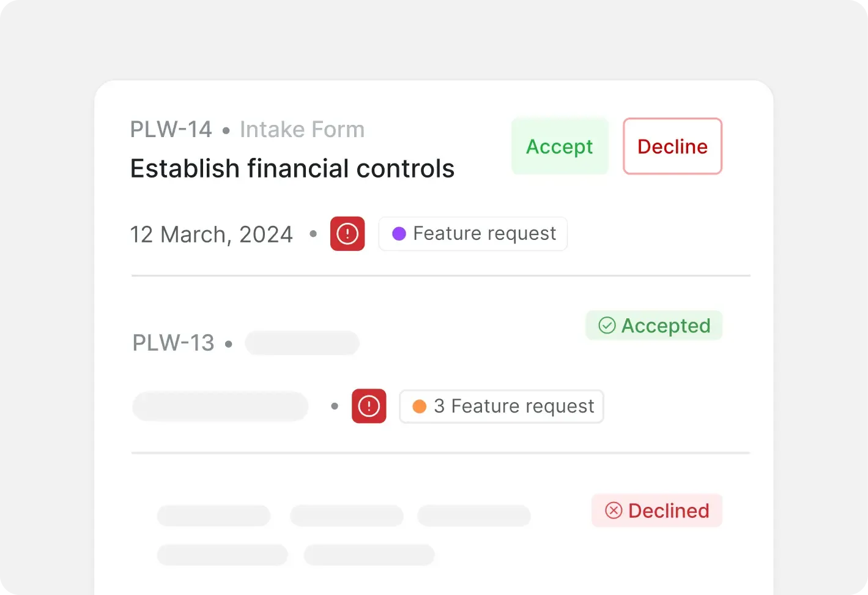Click the urgent priority icon on PLW-13
868x595 pixels.
(369, 406)
